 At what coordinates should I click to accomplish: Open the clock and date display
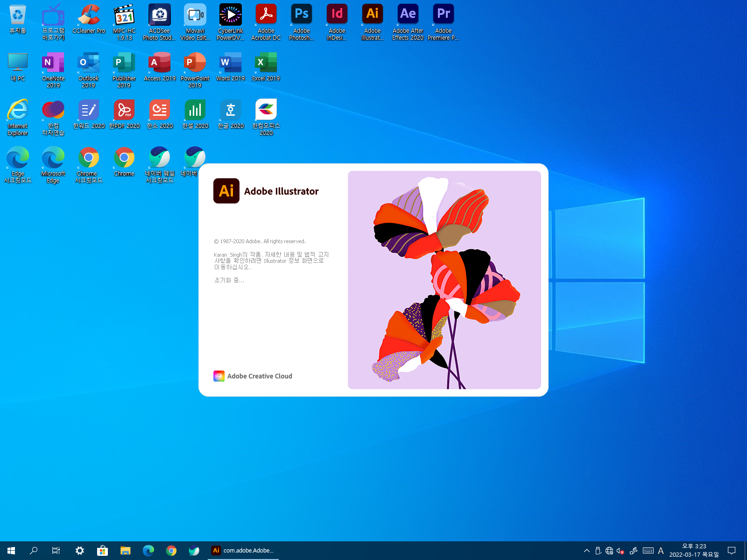694,551
